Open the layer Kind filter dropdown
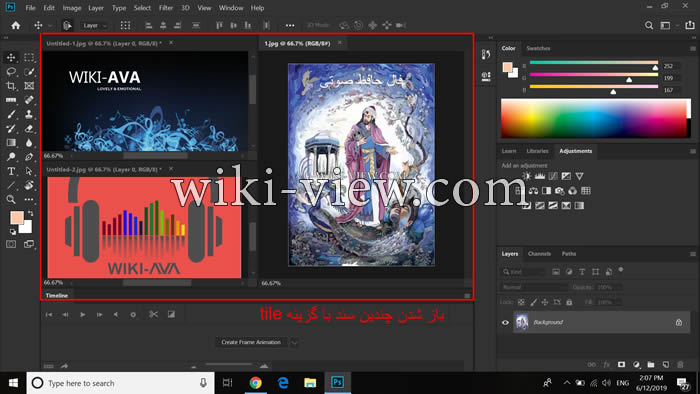Viewport: 700px width, 394px height. (522, 272)
